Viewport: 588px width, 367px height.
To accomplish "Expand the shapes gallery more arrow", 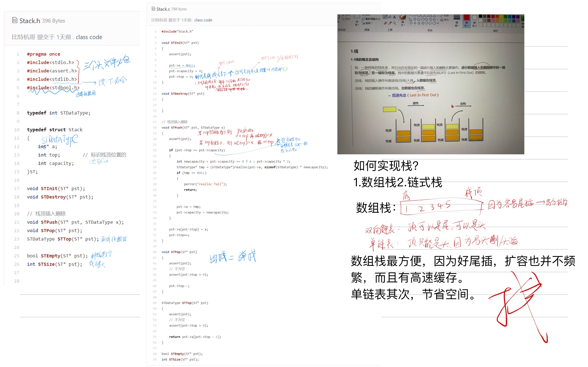I will pos(438,23).
